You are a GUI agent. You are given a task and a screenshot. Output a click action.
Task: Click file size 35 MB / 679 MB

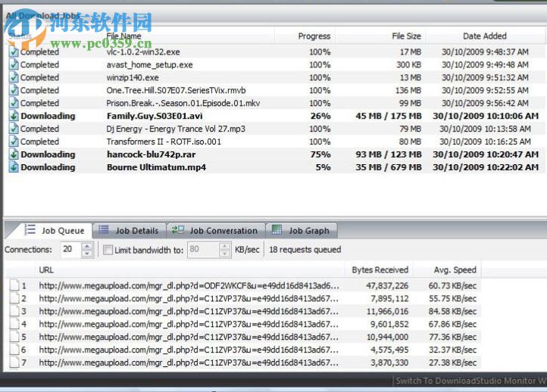[x=389, y=167]
